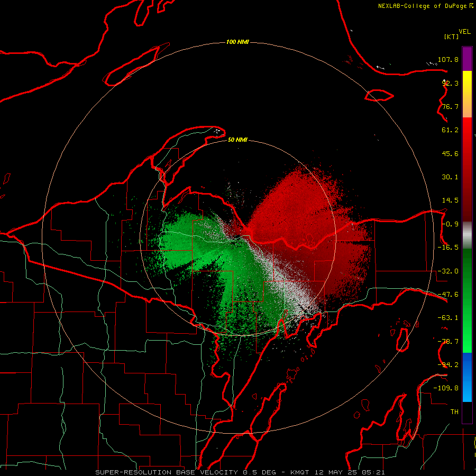
Task: Click the 50 NMI range ring label
Action: coord(237,140)
